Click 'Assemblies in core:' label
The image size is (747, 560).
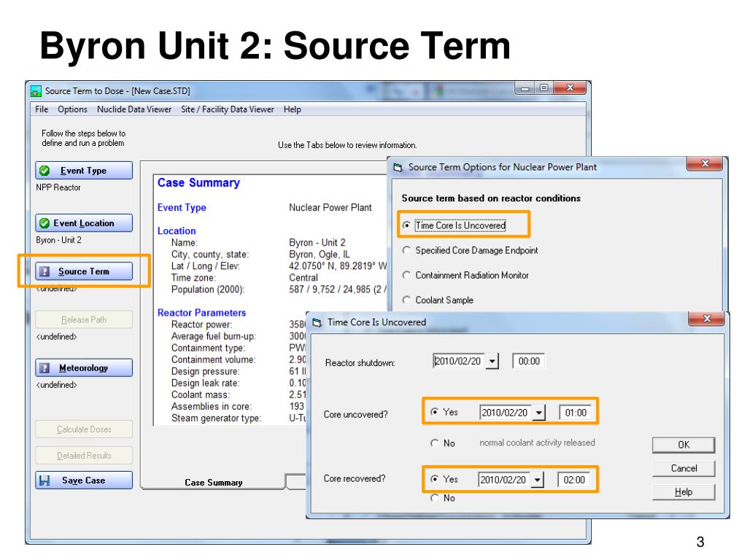click(x=211, y=407)
